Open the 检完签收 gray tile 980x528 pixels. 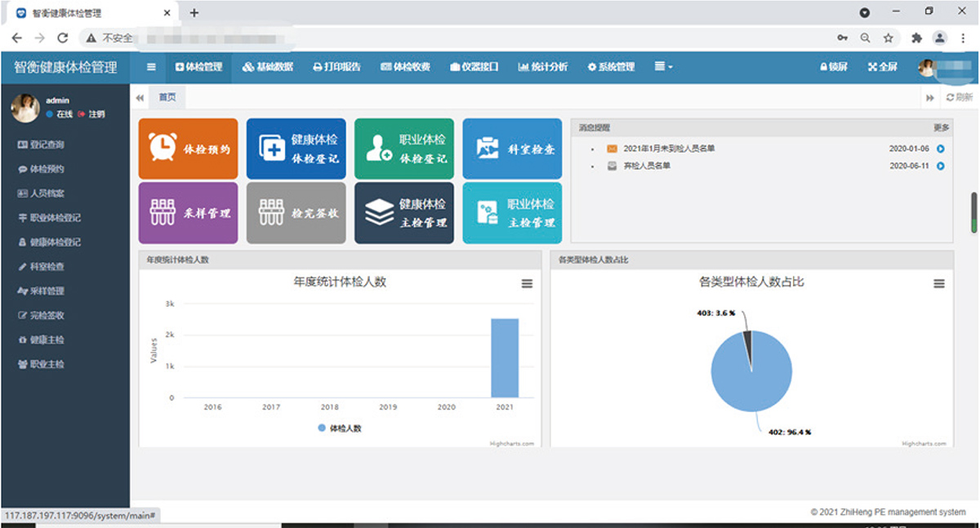(x=296, y=213)
